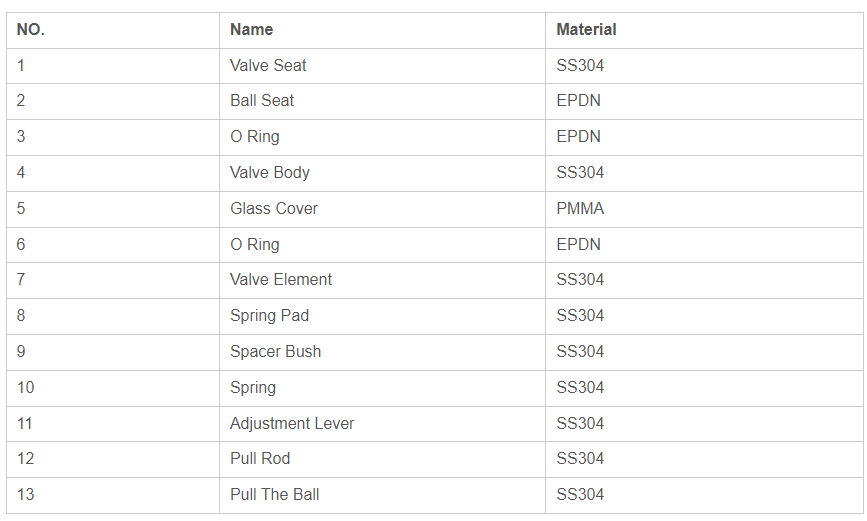Select SS304 material for Valve Seat
This screenshot has height=521, width=867.
704,66
